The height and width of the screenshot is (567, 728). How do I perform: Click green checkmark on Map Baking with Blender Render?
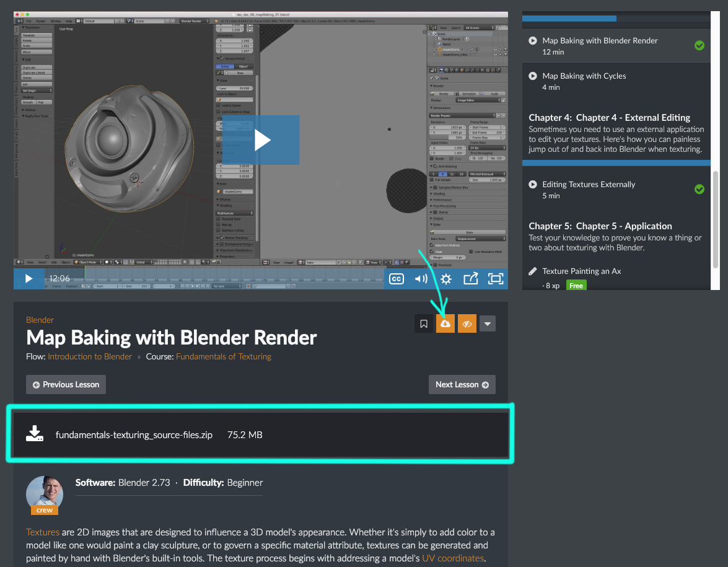coord(699,45)
